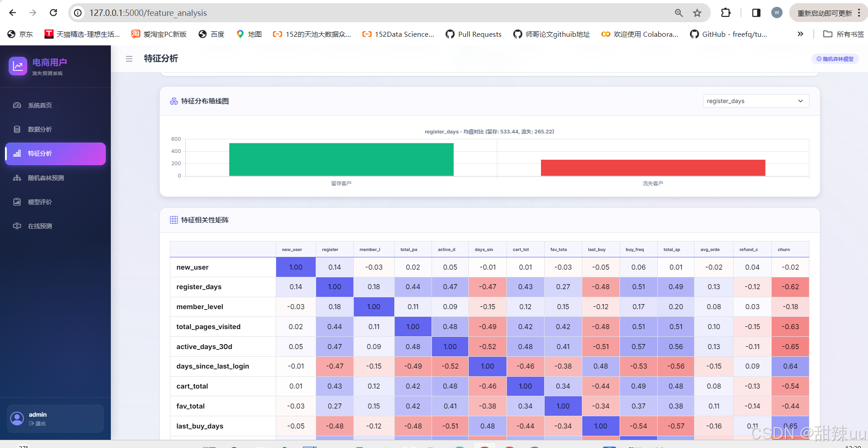This screenshot has height=448, width=868.
Task: Expand the bookmarks overflow chevron
Action: point(800,34)
